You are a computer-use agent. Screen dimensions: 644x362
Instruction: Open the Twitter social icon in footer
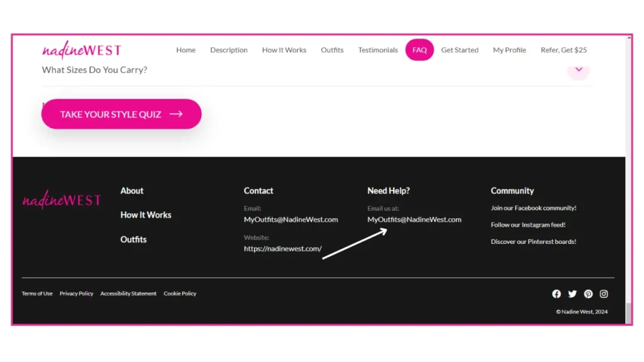click(x=572, y=294)
